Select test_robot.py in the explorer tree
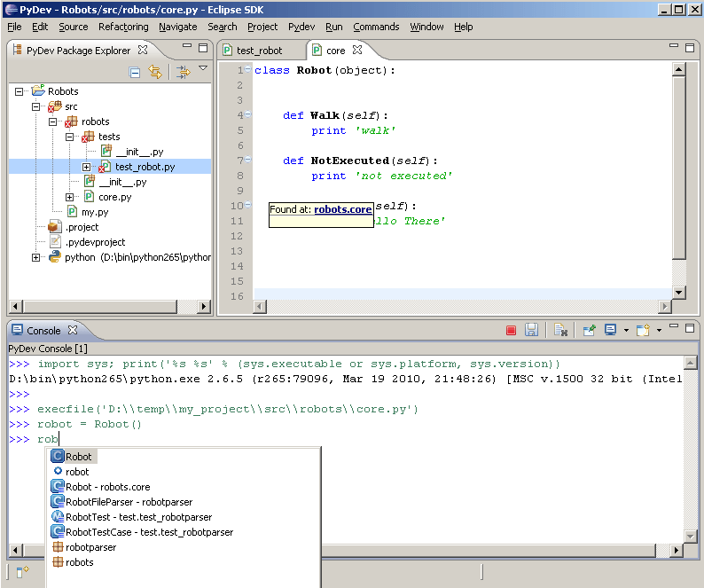 coord(145,167)
